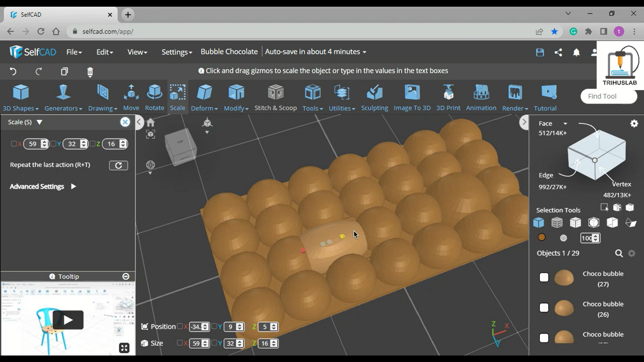The width and height of the screenshot is (644, 362).
Task: Open a new browser tab
Action: pos(128,15)
